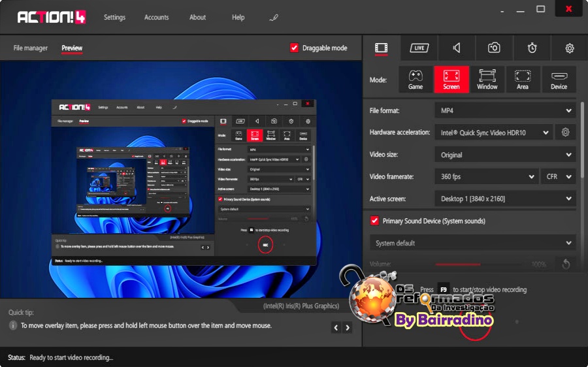Viewport: 588px width, 367px height.
Task: Click the quick tip info icon
Action: pos(13,325)
